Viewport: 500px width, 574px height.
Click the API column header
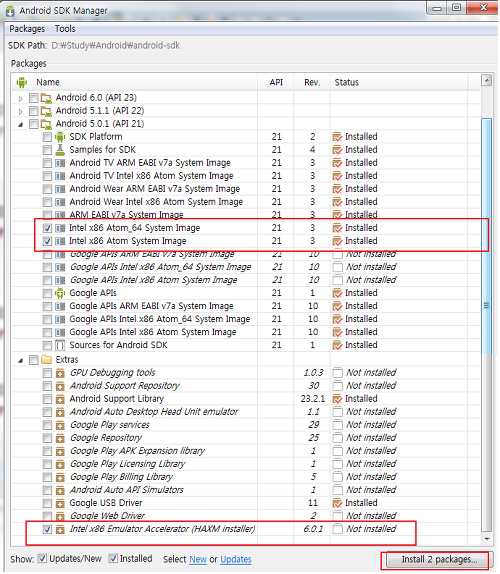coord(276,82)
